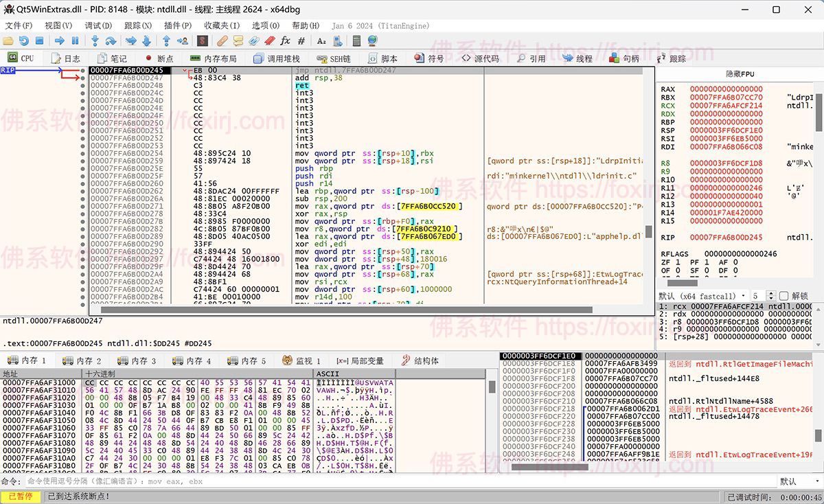Open the 默认 dropdown beside command bar
Image resolution: width=824 pixels, height=504 pixels.
pyautogui.click(x=797, y=481)
